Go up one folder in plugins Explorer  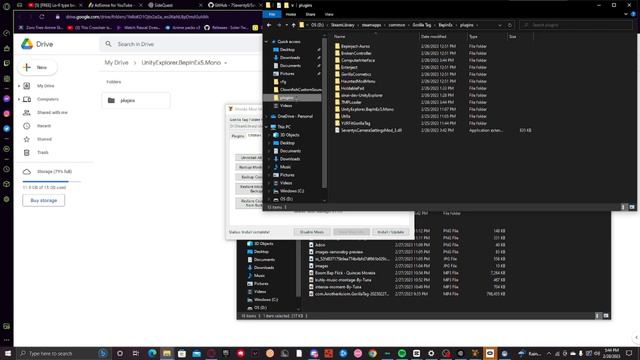click(293, 25)
